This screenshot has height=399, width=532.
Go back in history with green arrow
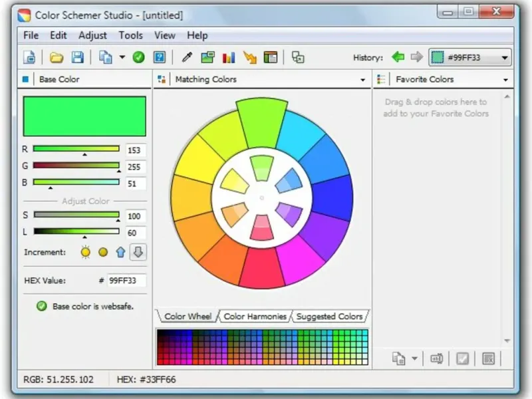coord(398,57)
